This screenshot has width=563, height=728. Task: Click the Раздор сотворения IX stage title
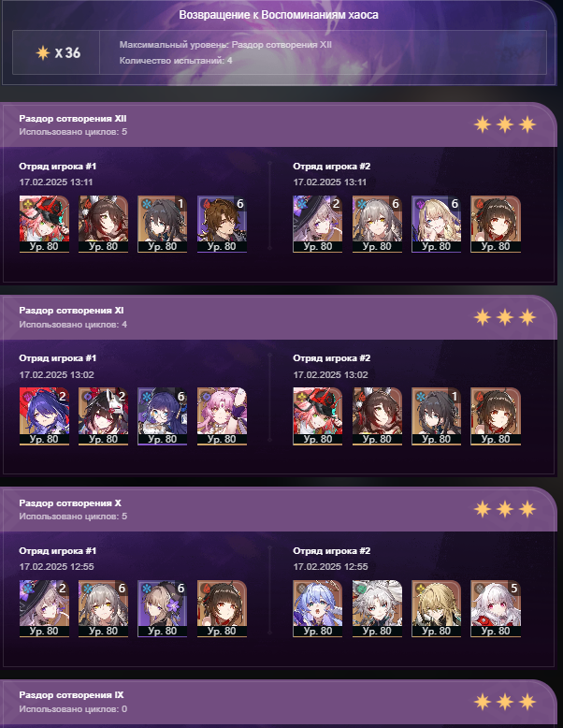coord(71,695)
